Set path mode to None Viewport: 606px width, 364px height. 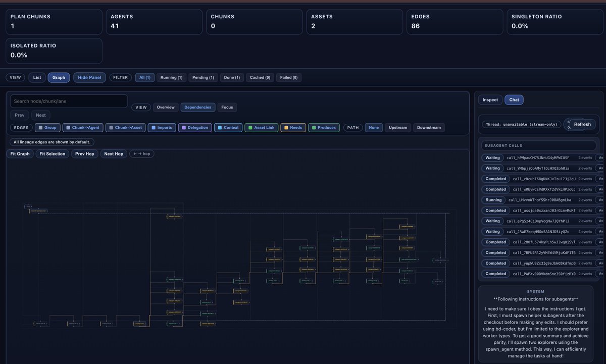[374, 128]
